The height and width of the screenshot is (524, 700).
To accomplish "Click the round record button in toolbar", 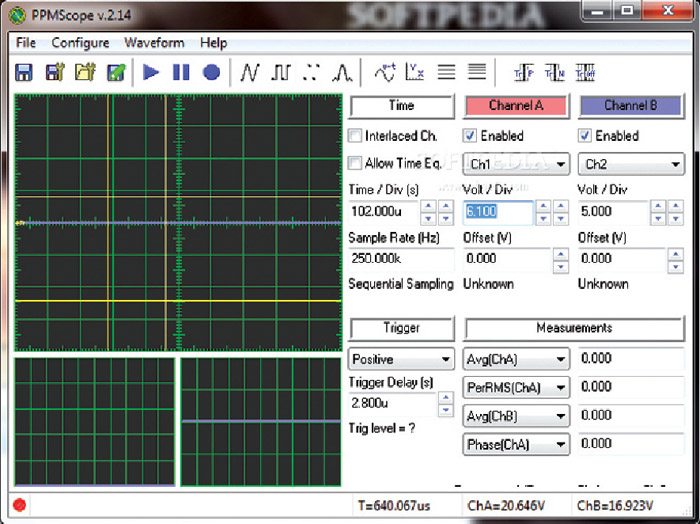I will click(x=211, y=72).
